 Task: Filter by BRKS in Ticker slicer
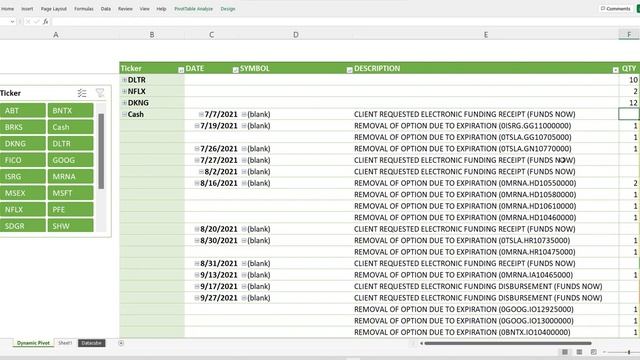tap(22, 127)
